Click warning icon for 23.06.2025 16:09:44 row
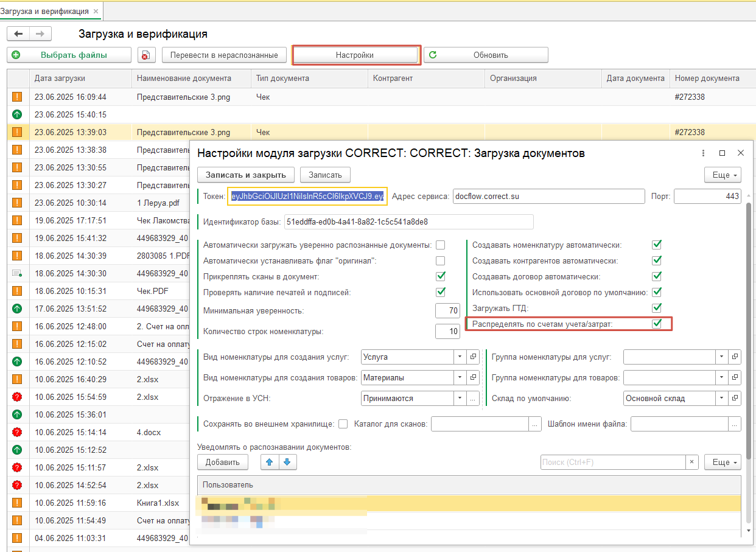756x552 pixels. (x=17, y=97)
